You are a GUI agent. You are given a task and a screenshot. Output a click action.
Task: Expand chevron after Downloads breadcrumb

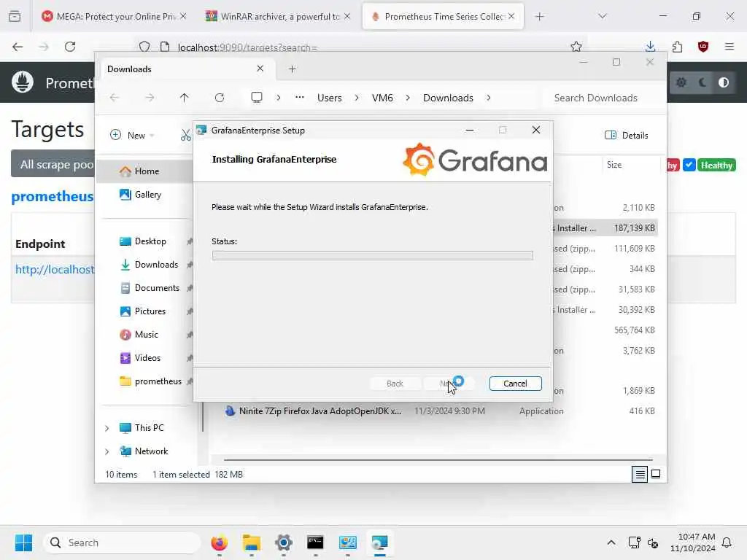tap(488, 98)
